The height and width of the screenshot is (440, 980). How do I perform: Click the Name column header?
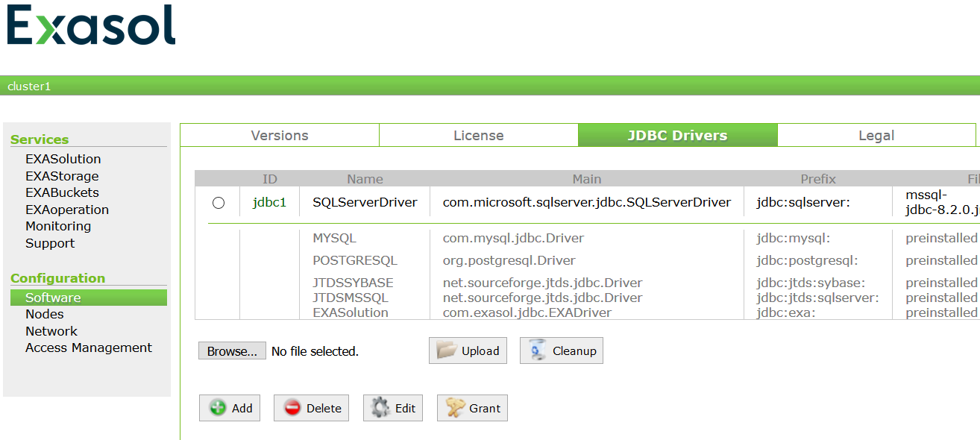pyautogui.click(x=365, y=179)
